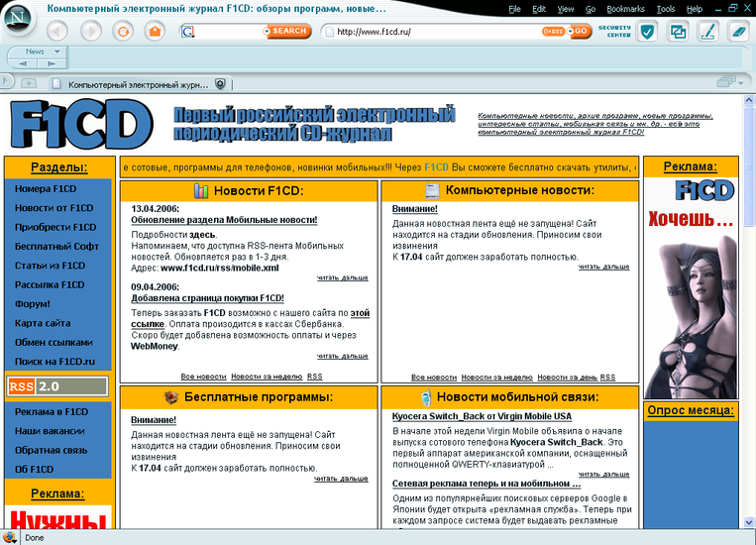
Task: Click the www.f1cd.ru/rss/mobile.xml address text
Action: [x=219, y=268]
